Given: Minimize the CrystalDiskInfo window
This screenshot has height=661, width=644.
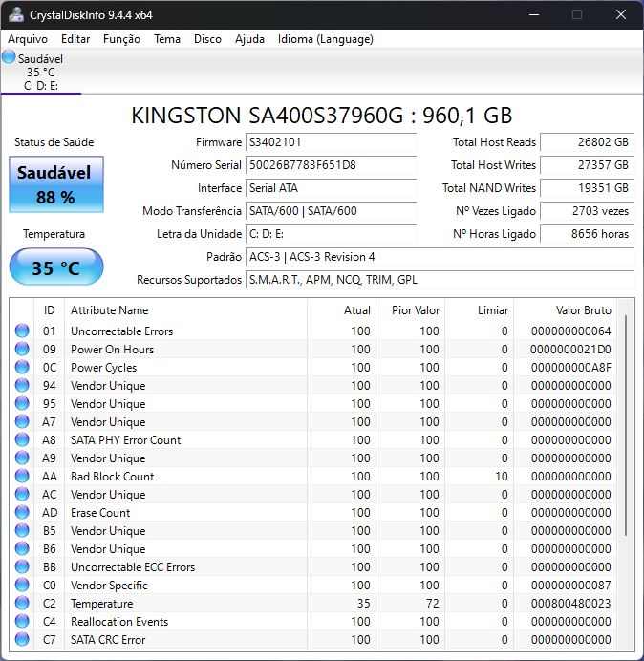Looking at the screenshot, I should (534, 14).
